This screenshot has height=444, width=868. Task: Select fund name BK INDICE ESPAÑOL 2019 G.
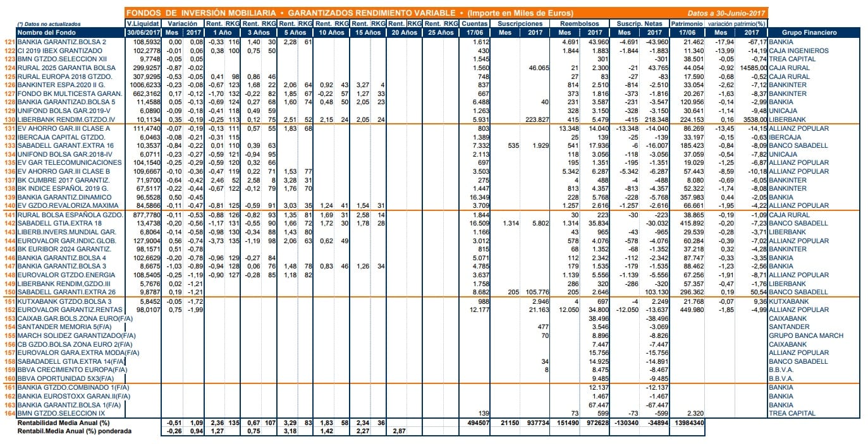click(63, 189)
